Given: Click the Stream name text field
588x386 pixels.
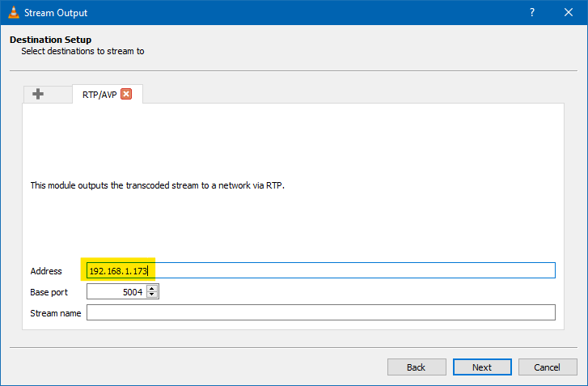Looking at the screenshot, I should (x=320, y=312).
